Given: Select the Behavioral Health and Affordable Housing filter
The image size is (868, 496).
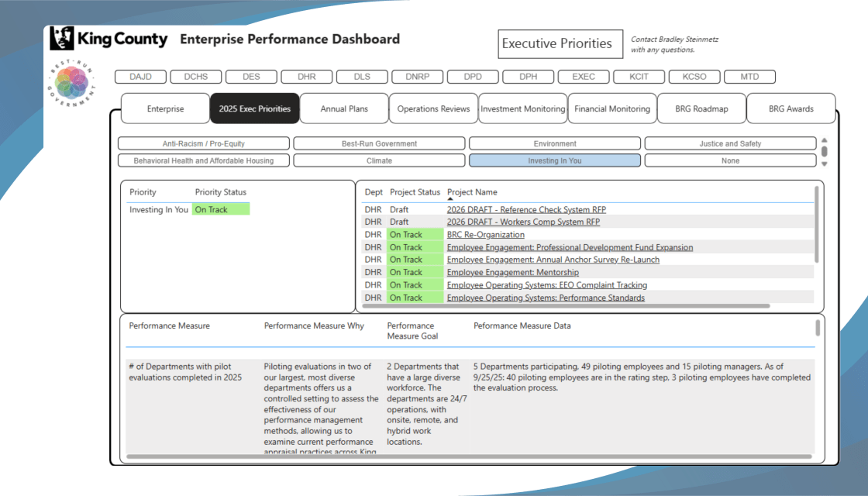Looking at the screenshot, I should 203,160.
